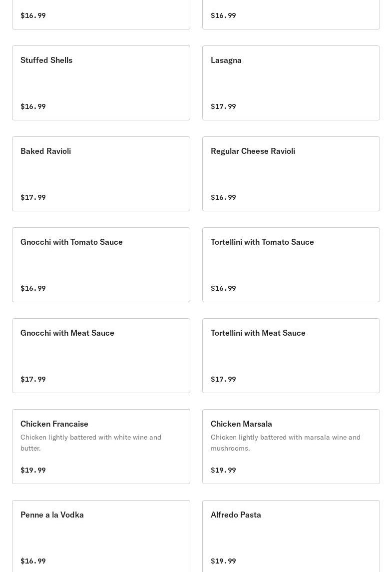Image resolution: width=392 pixels, height=572 pixels.
Task: Select Gnocchi with Tomato Sauce
Action: pyautogui.click(x=101, y=265)
